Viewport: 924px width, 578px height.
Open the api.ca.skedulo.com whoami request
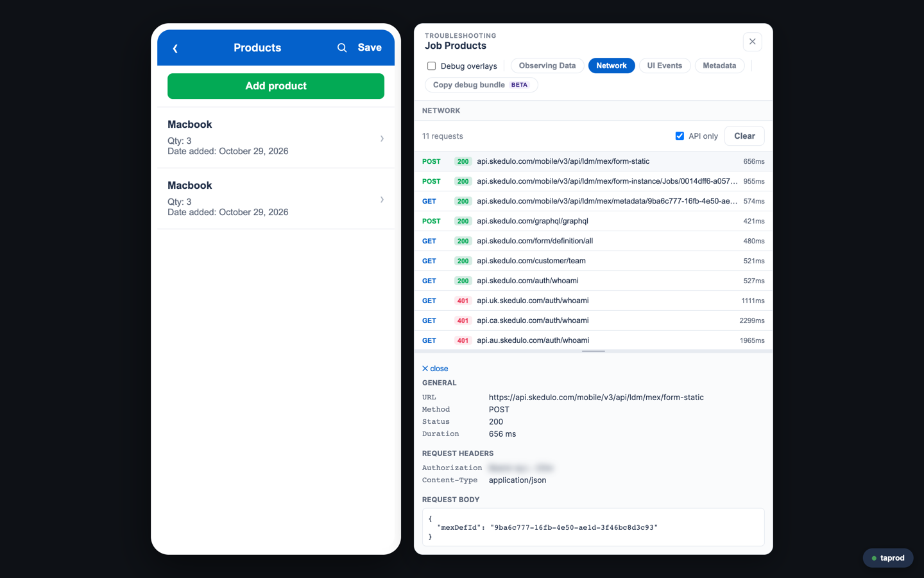(594, 320)
